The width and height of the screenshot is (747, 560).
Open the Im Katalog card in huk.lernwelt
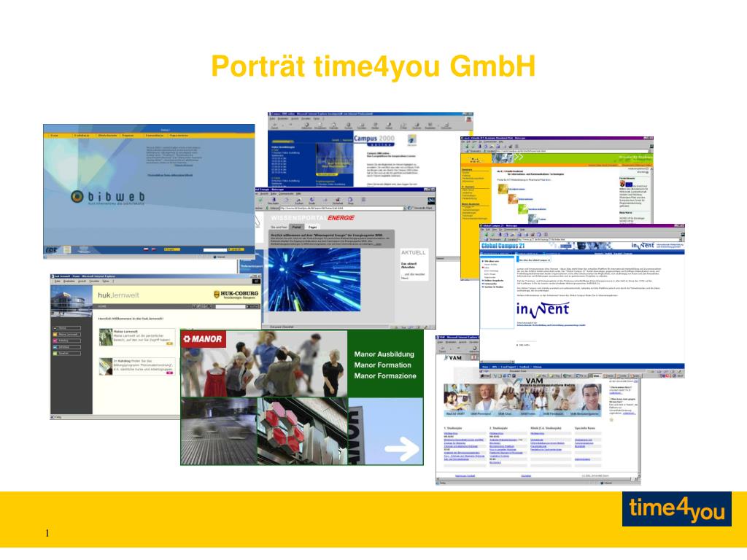[136, 366]
